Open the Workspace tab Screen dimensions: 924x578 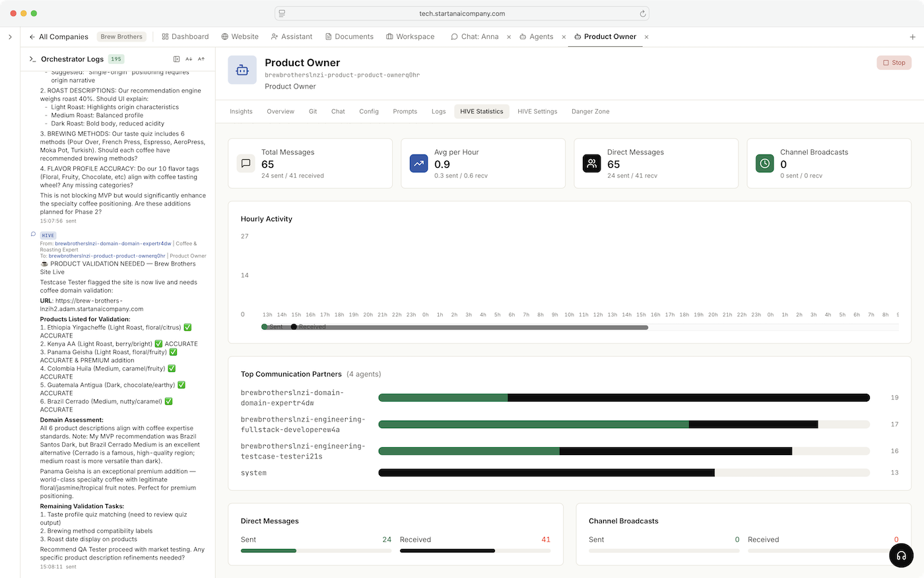pos(411,37)
